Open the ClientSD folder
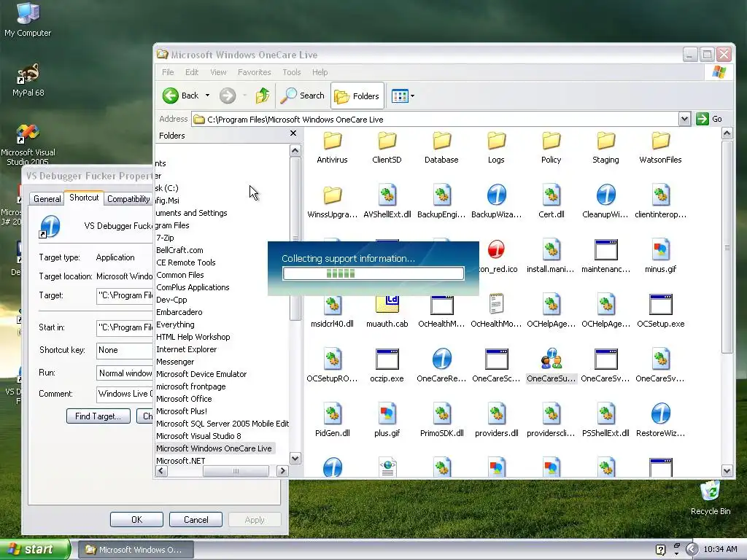Image resolution: width=747 pixels, height=560 pixels. click(387, 148)
